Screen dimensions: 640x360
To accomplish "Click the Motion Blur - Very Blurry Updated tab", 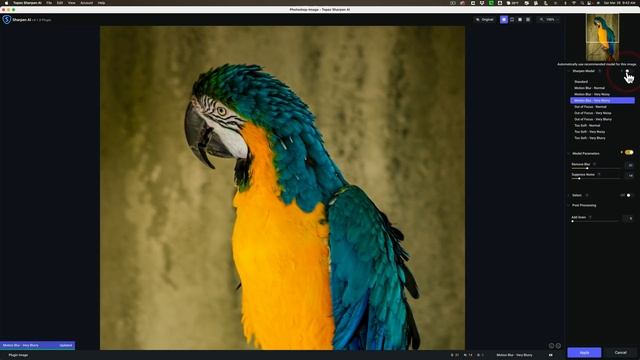I will (38, 345).
